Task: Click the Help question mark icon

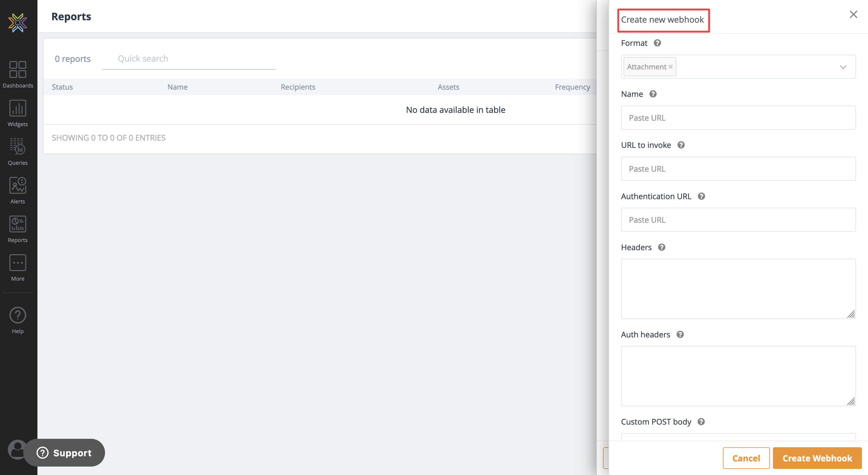Action: coord(18,315)
